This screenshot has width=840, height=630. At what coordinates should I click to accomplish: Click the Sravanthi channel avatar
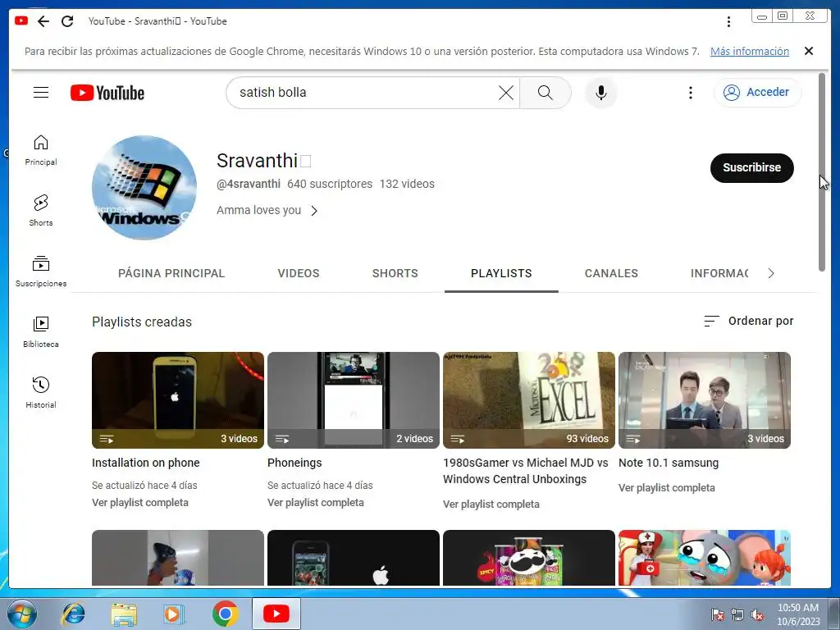click(x=144, y=188)
